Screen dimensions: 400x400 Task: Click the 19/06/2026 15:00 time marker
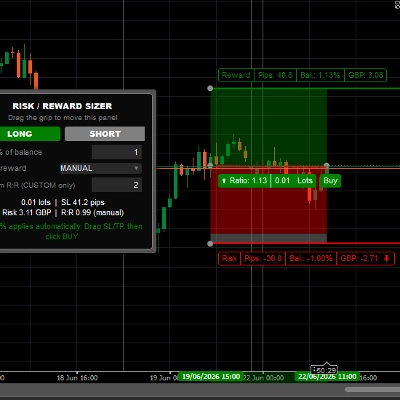pos(211,377)
